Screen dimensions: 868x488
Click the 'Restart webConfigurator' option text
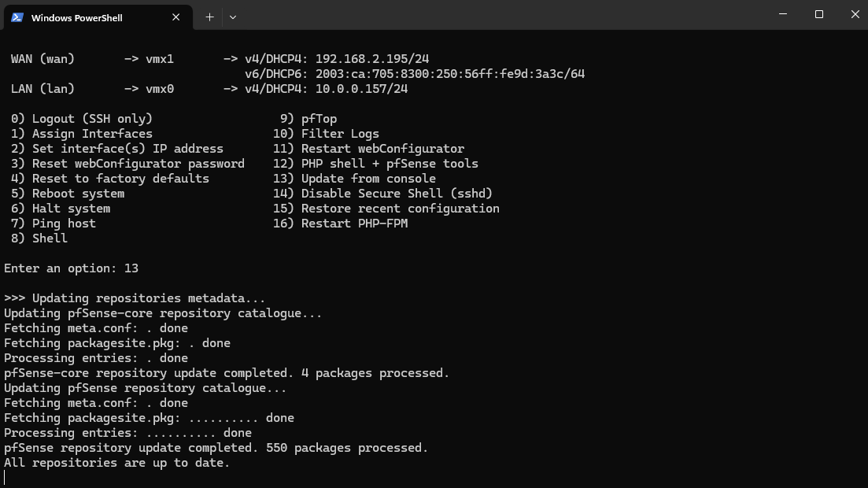click(382, 149)
